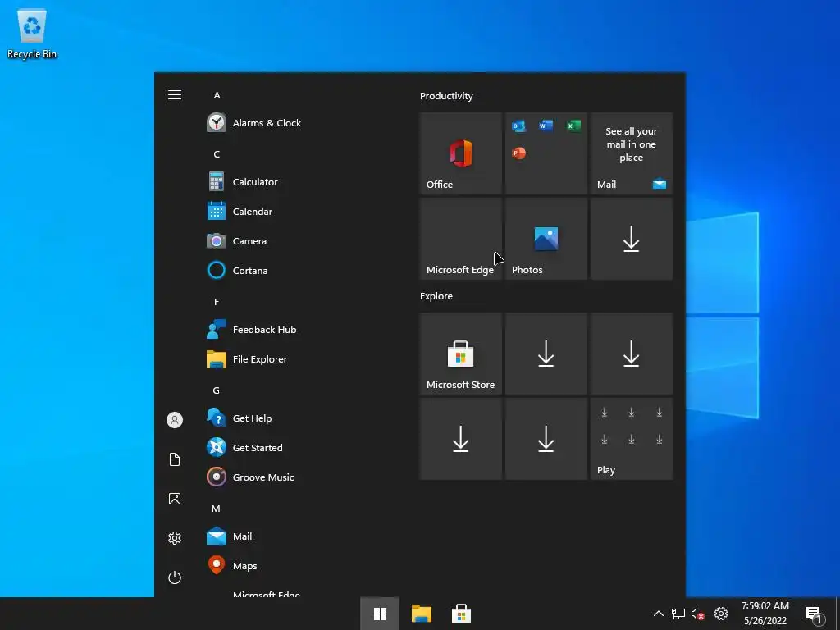The width and height of the screenshot is (840, 630).
Task: Click the Explore group heading
Action: 436,296
